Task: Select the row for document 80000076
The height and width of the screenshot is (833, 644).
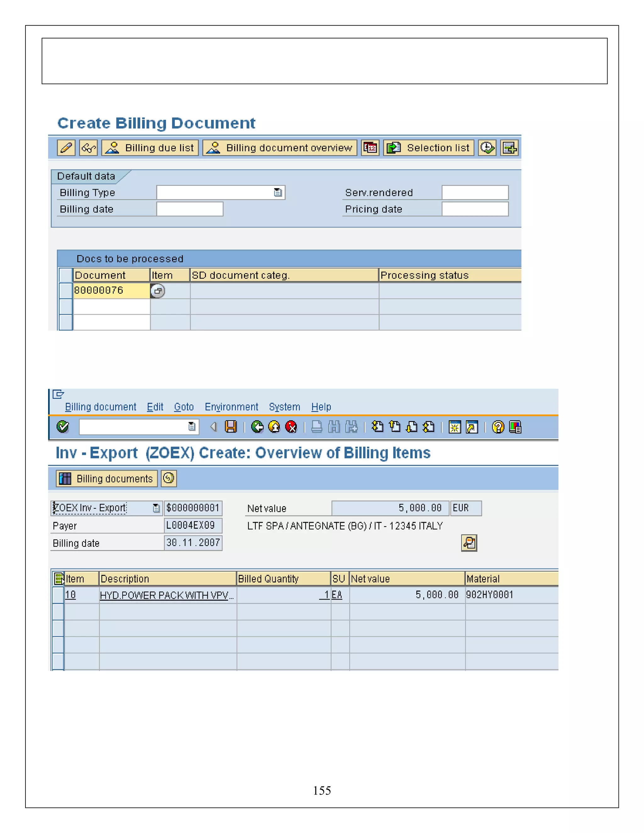Action: pyautogui.click(x=66, y=291)
